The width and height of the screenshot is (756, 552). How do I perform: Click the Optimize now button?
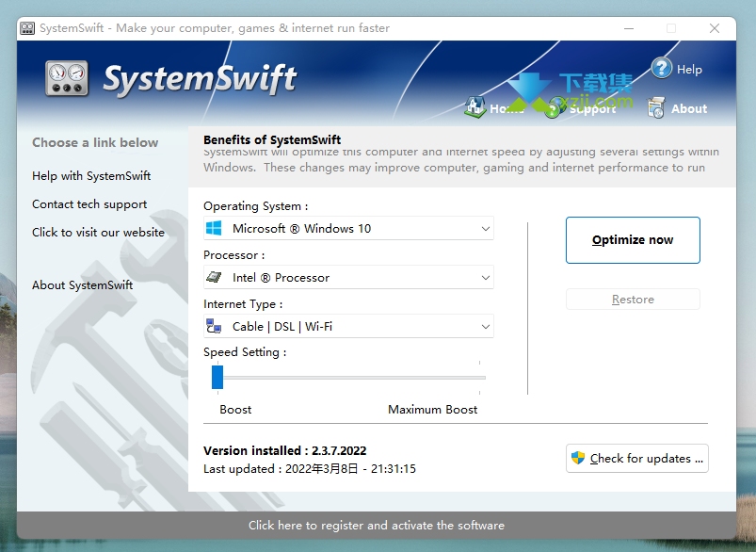[x=633, y=240]
